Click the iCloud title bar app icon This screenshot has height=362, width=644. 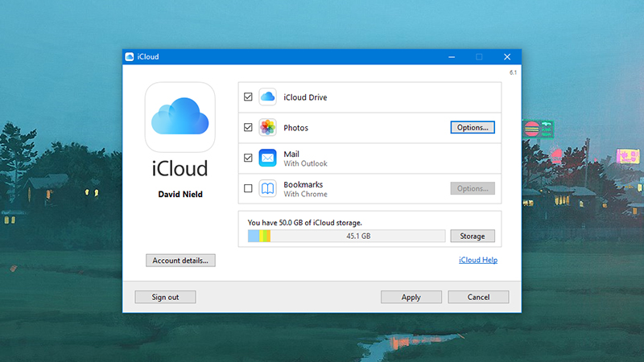pos(130,56)
